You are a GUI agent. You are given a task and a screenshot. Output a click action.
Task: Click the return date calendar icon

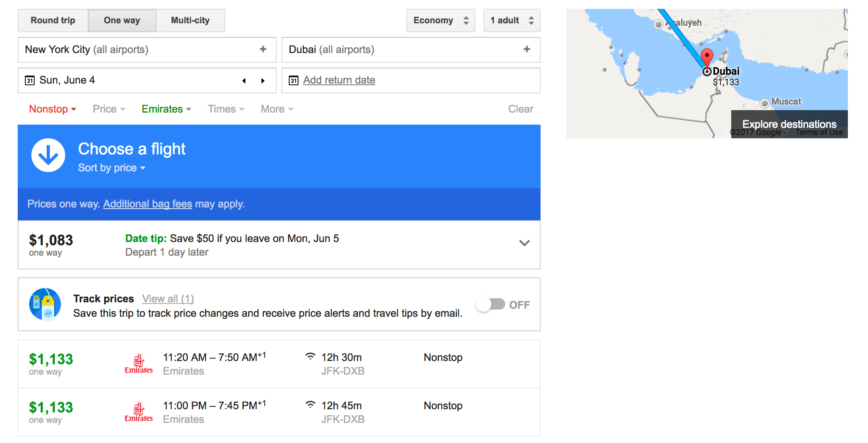pyautogui.click(x=294, y=80)
